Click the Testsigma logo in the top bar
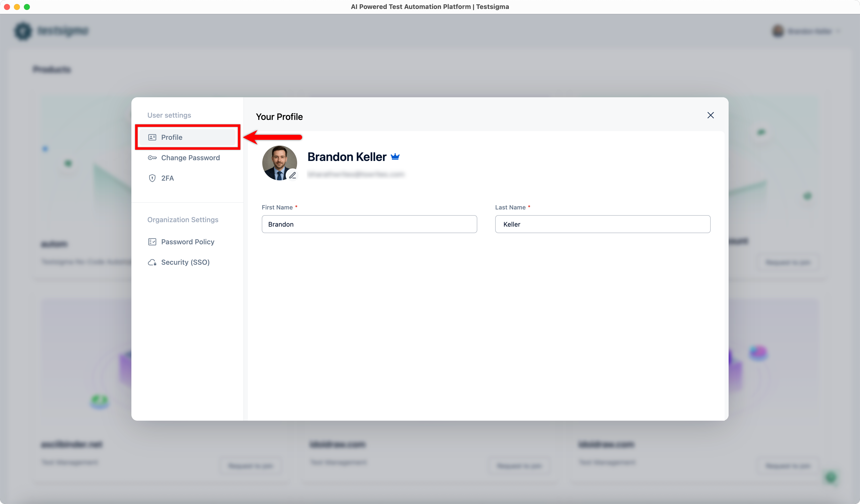 (x=51, y=31)
